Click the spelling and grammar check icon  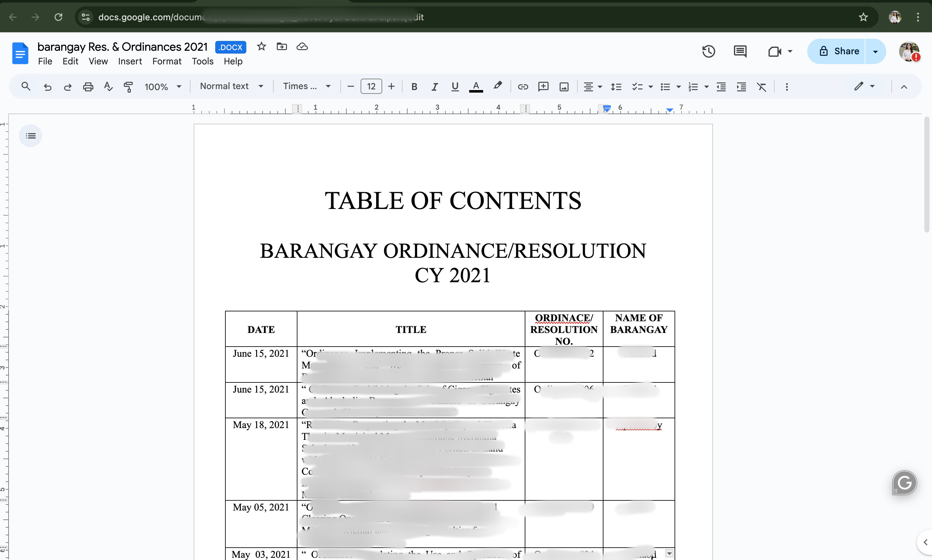tap(108, 87)
